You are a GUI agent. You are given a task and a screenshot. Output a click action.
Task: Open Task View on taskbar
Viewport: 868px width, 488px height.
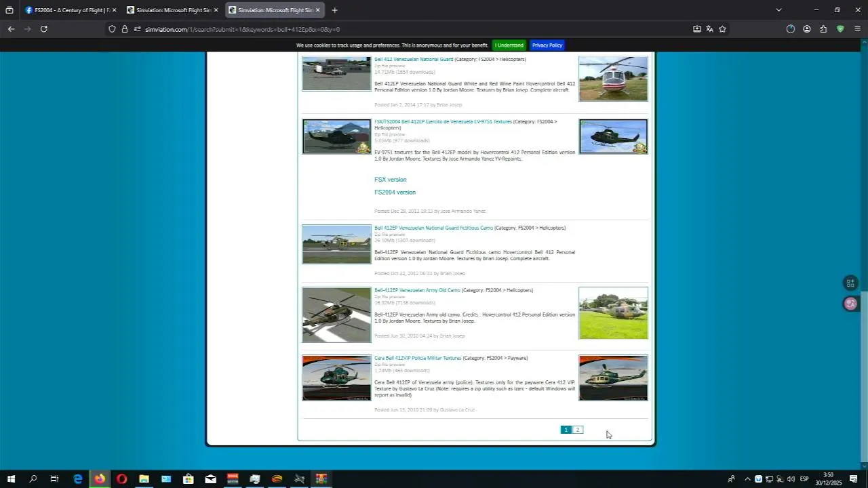point(55,479)
